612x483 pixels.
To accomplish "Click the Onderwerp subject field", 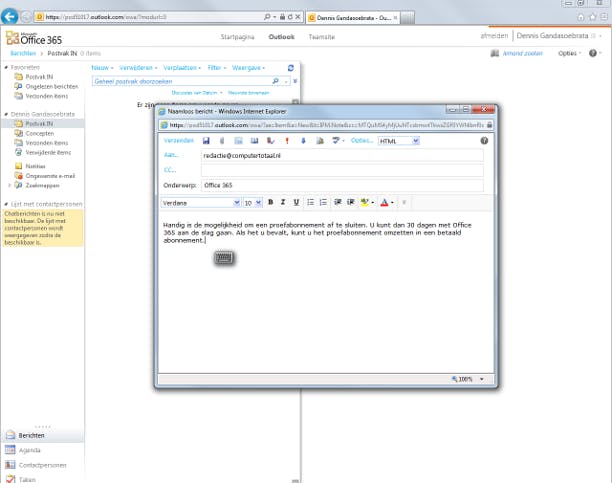I will coord(342,185).
